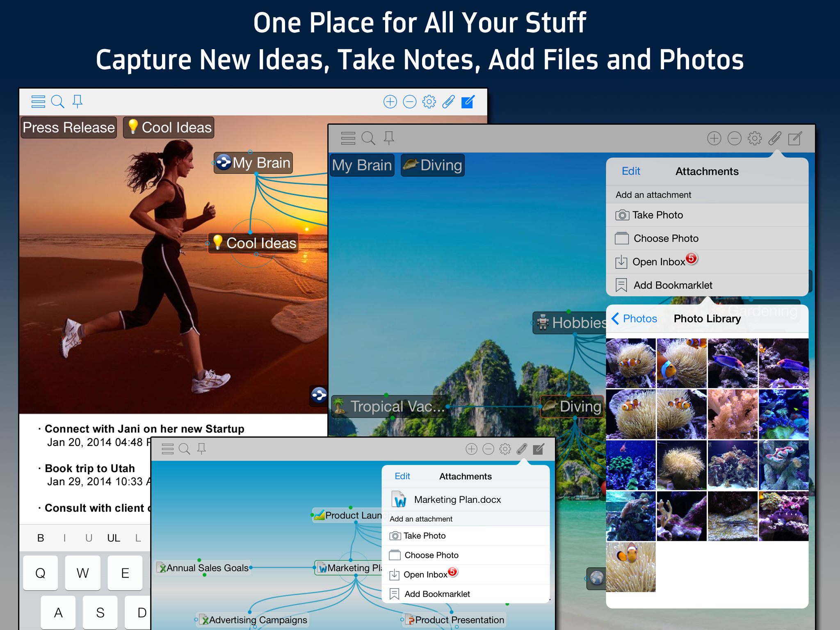840x630 pixels.
Task: Toggle underline formatting with the U button
Action: 89,538
